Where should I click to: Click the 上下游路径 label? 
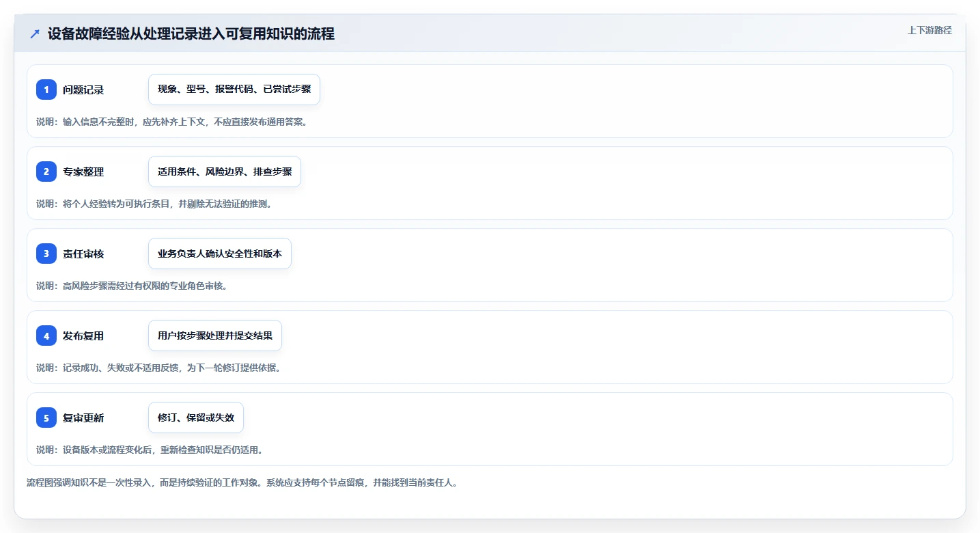(x=929, y=30)
